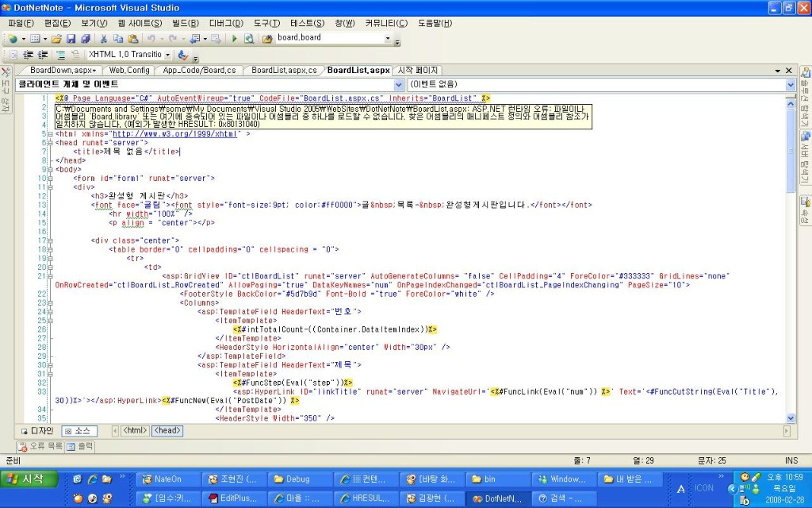812x508 pixels.
Task: Open the (이벤트 없음) events dropdown
Action: 790,84
